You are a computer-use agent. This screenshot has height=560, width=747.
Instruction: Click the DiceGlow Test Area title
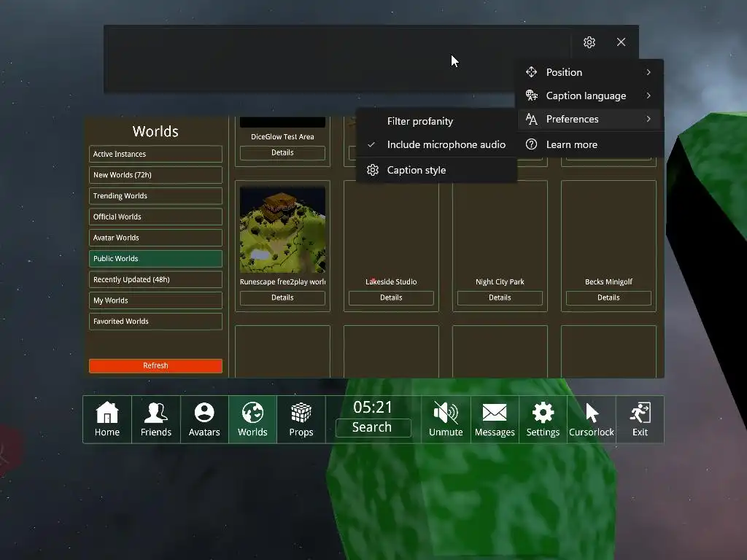(282, 136)
